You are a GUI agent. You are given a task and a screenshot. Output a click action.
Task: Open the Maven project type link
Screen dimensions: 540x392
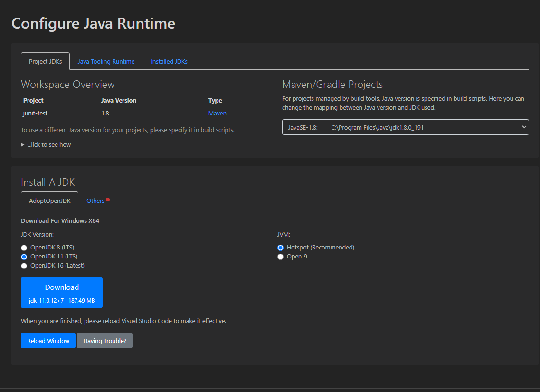tap(217, 113)
